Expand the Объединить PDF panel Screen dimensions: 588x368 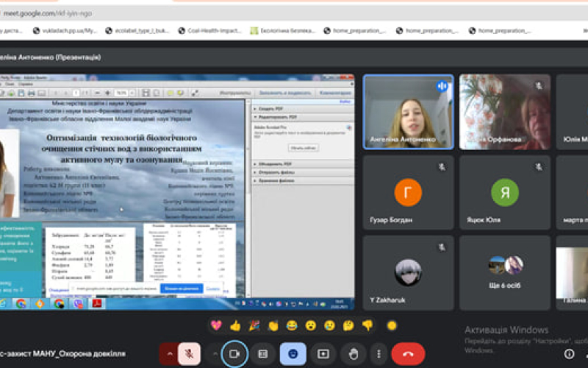click(x=302, y=164)
